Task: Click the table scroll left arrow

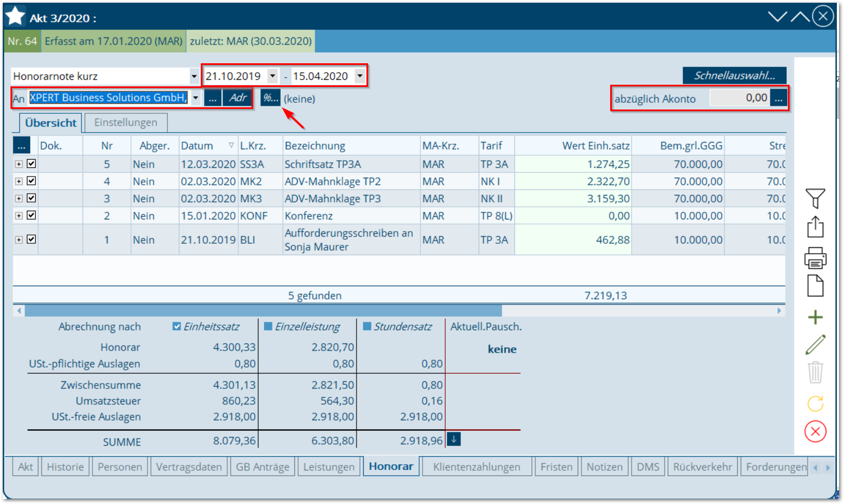Action: click(19, 311)
